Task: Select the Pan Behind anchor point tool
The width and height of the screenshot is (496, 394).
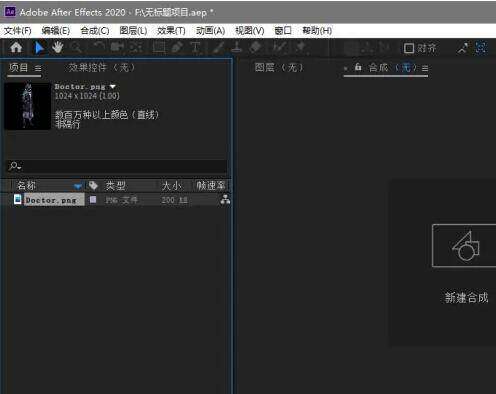Action: coord(136,47)
